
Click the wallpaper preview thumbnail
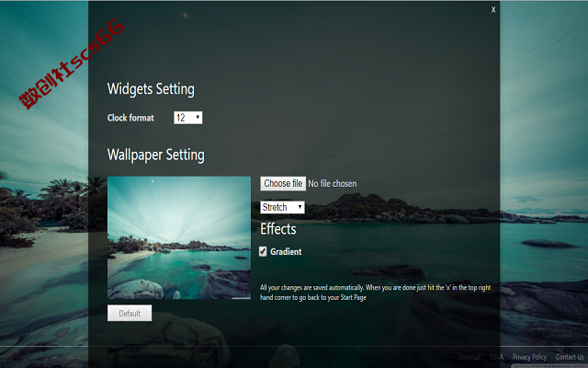179,237
